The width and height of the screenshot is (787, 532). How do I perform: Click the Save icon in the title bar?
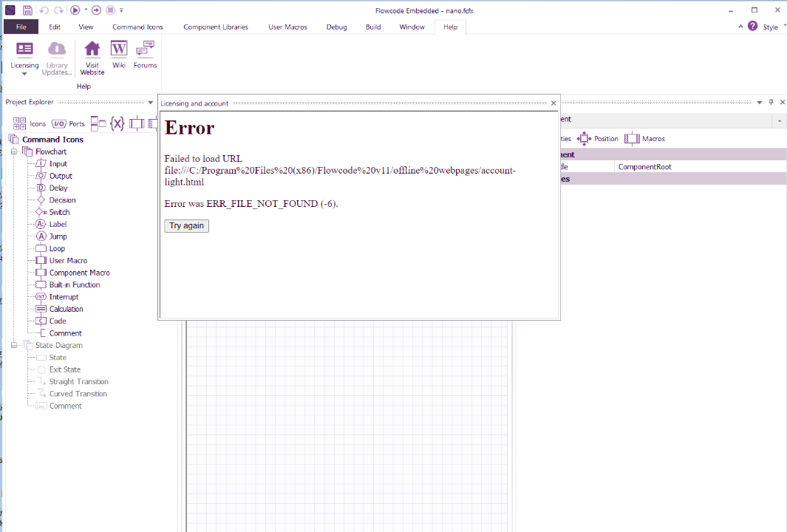[27, 10]
